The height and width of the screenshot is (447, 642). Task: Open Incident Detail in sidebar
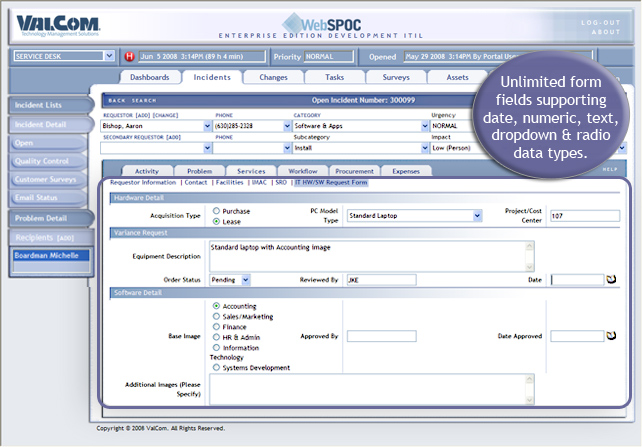(x=50, y=124)
